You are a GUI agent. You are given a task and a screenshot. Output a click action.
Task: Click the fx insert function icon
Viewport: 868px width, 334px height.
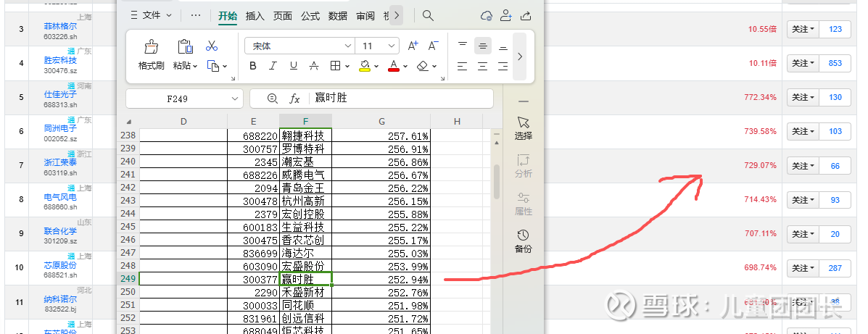pyautogui.click(x=294, y=99)
